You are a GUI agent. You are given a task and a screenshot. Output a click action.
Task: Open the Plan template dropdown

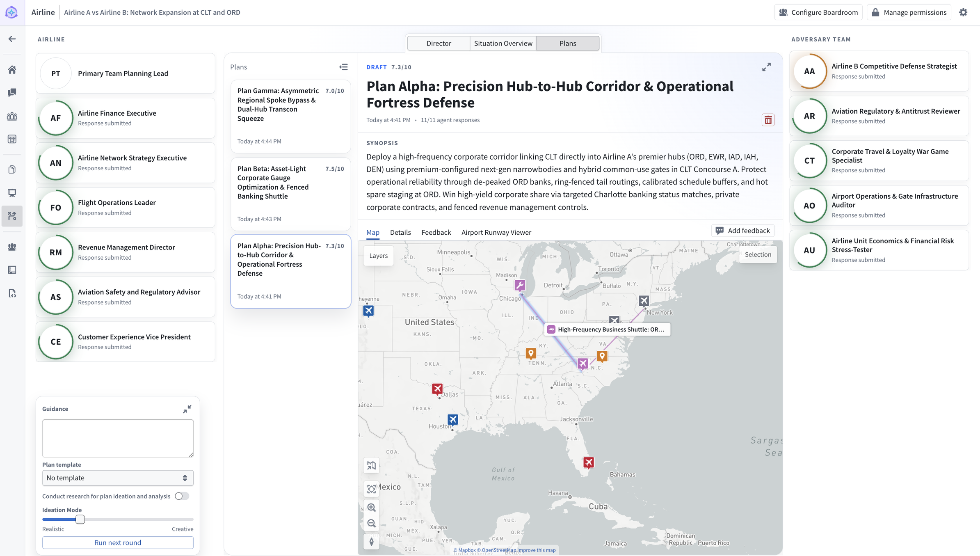(x=118, y=478)
